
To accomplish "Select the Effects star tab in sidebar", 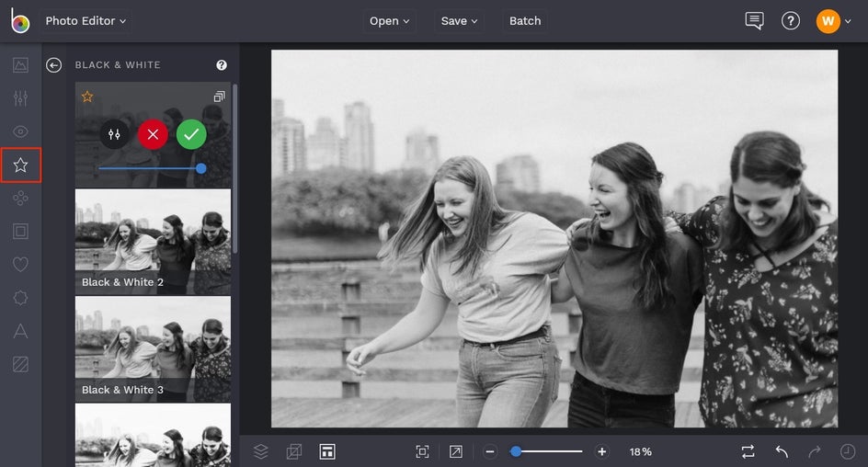I will [20, 165].
